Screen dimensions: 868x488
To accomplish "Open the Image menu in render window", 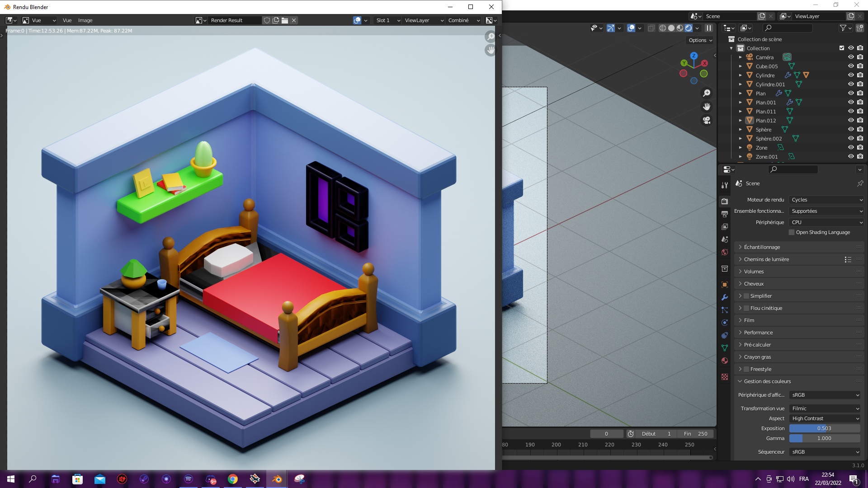I will pos(85,20).
